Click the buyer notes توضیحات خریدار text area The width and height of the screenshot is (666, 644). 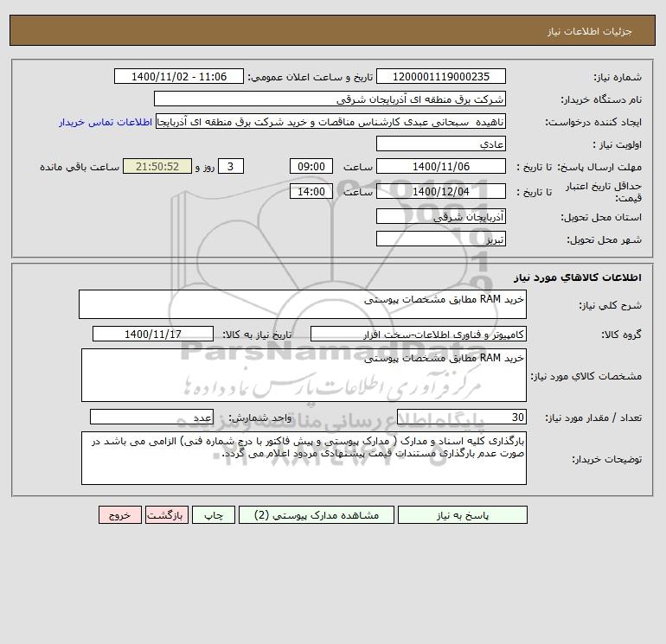304,458
